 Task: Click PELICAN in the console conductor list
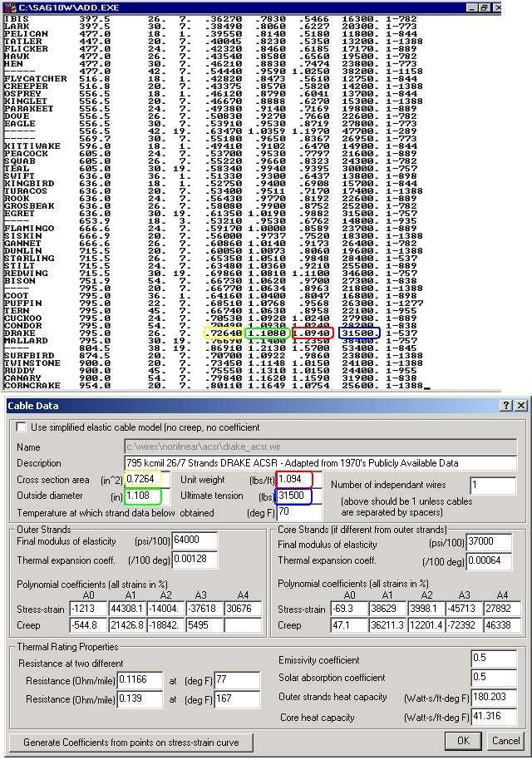click(x=26, y=34)
